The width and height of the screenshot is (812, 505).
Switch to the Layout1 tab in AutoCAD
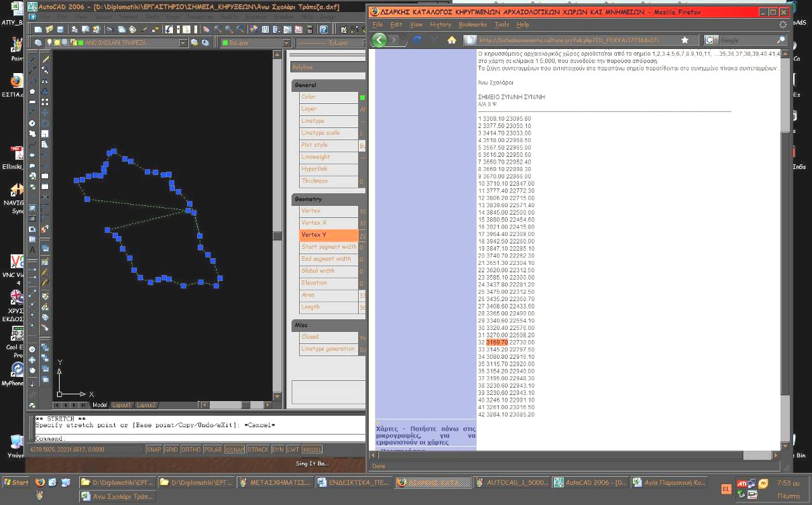click(121, 405)
